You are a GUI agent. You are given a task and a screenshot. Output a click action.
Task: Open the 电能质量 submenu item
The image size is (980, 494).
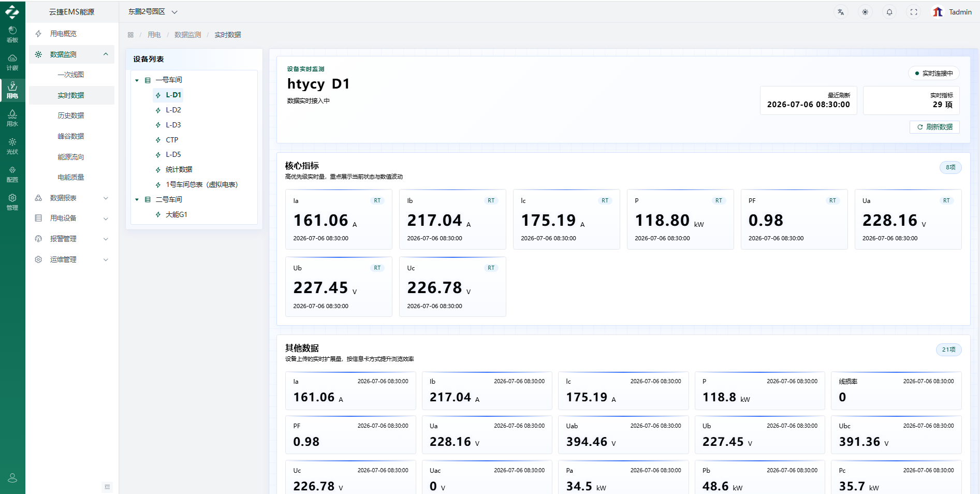tap(71, 177)
